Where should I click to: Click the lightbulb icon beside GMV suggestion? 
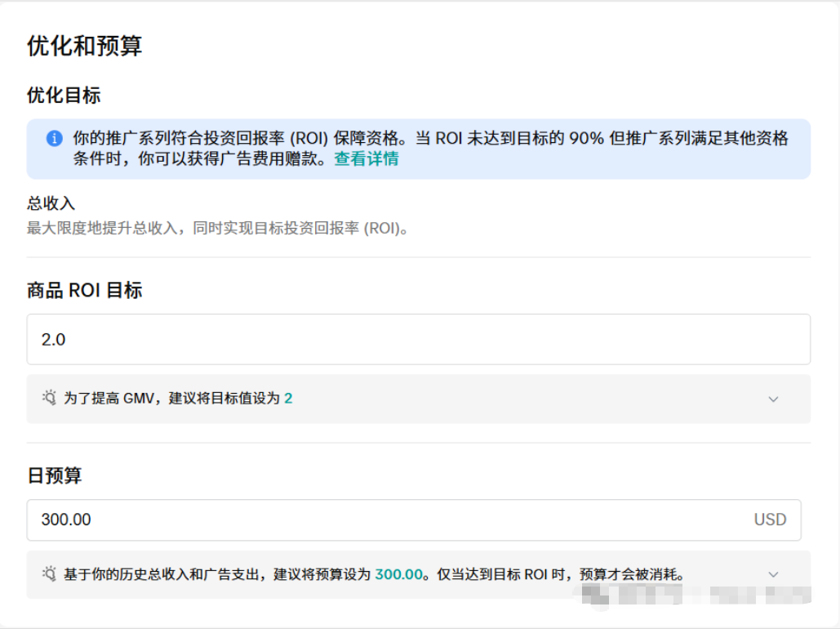pyautogui.click(x=49, y=398)
